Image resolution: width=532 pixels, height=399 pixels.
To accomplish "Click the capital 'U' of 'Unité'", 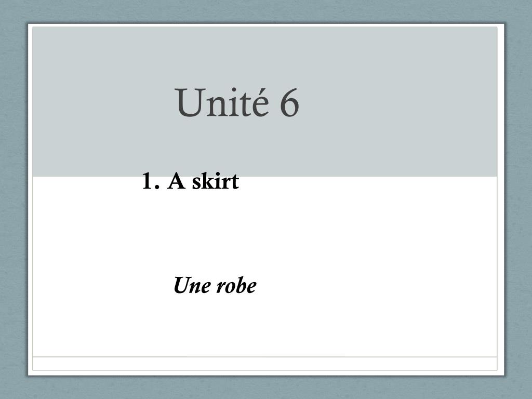I will pyautogui.click(x=188, y=103).
